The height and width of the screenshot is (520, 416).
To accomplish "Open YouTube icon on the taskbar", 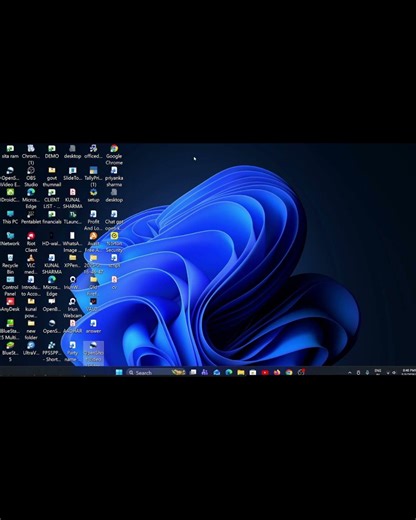I will click(x=265, y=372).
